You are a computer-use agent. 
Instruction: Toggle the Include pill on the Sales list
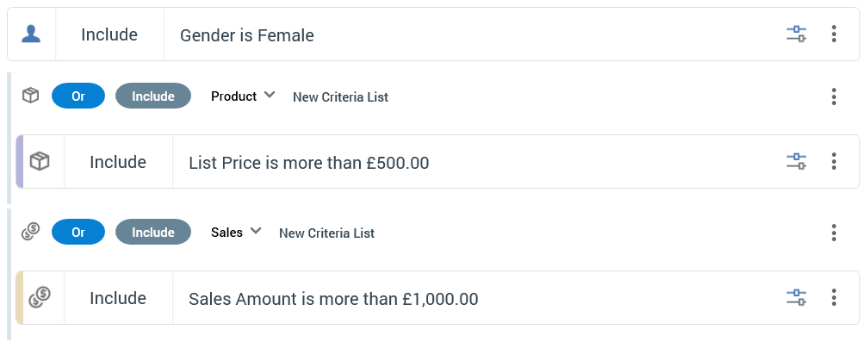click(x=152, y=233)
